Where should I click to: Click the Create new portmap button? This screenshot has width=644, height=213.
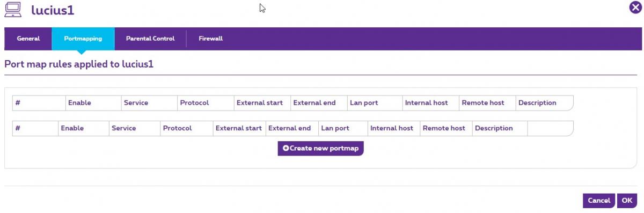click(x=320, y=148)
